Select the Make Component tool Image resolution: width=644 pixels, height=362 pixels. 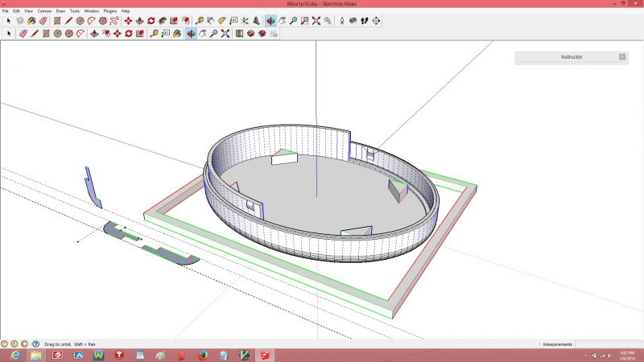(x=19, y=20)
